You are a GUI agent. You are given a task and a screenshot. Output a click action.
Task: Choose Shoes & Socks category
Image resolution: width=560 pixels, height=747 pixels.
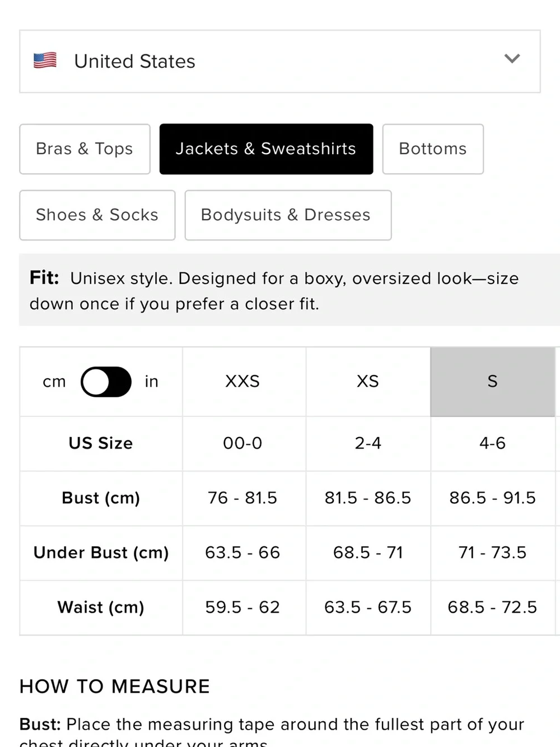click(x=97, y=215)
